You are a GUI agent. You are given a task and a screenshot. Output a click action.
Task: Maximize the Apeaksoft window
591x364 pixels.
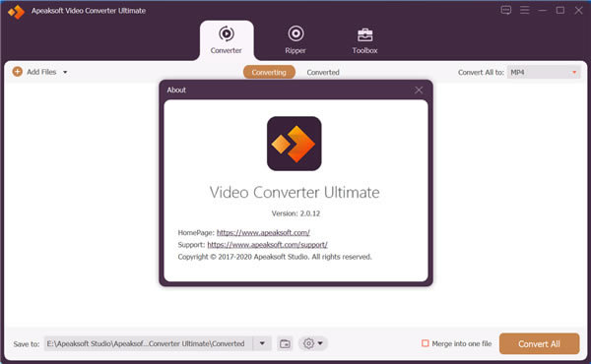tap(560, 10)
